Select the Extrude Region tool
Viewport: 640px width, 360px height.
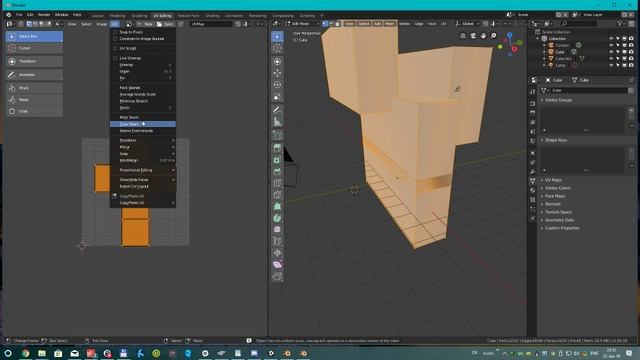(x=278, y=148)
